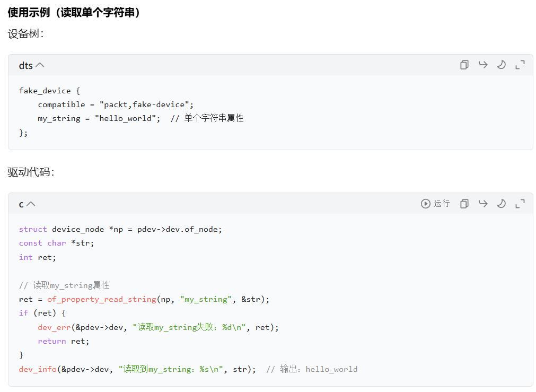Click the c language label
Viewport: 536px width, 392px height.
21,205
